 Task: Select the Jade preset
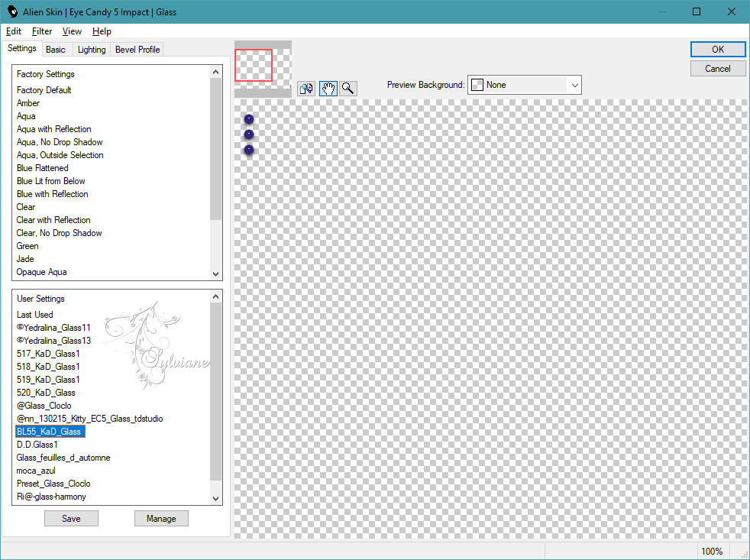[25, 259]
